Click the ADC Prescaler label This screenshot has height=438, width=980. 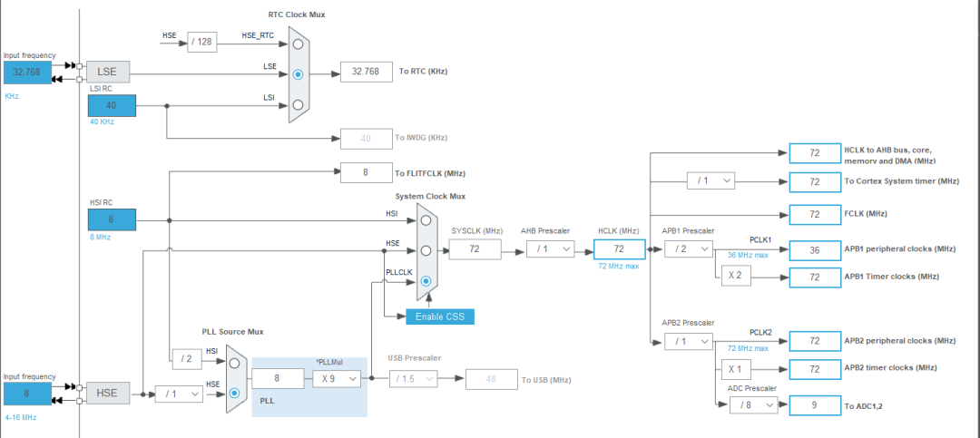754,388
